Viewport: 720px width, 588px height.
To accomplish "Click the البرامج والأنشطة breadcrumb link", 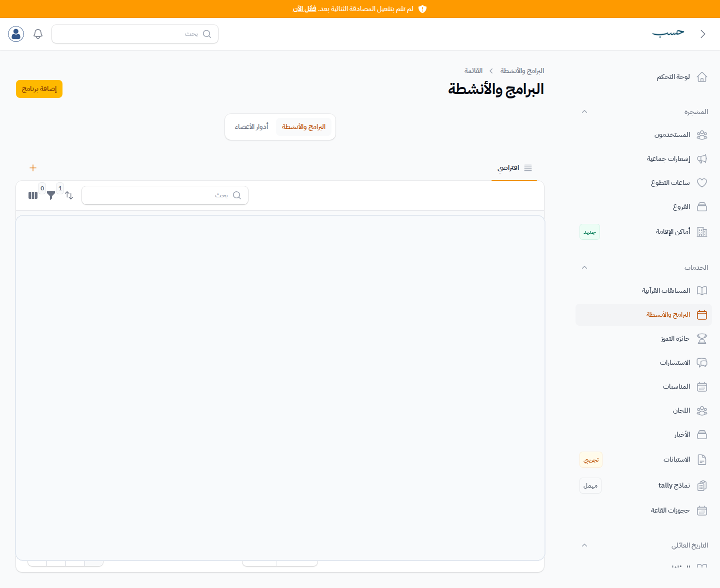I will (522, 71).
